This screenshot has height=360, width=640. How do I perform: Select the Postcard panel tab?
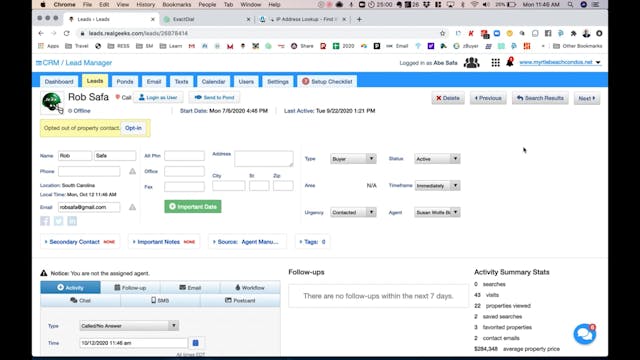240,300
